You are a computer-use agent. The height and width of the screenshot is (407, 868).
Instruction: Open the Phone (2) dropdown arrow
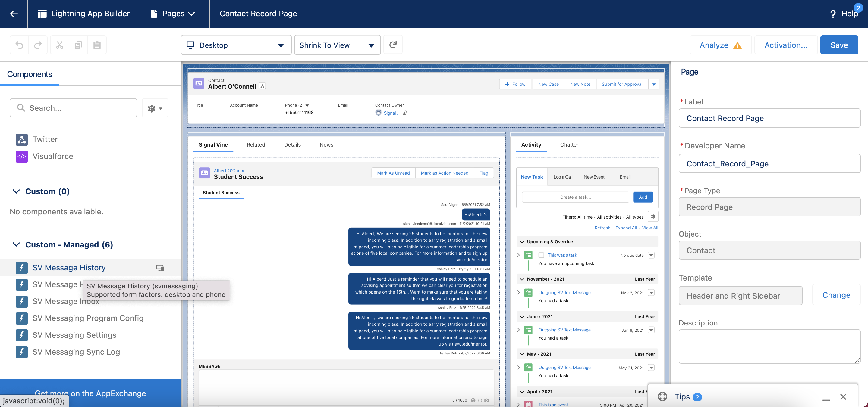pos(307,105)
